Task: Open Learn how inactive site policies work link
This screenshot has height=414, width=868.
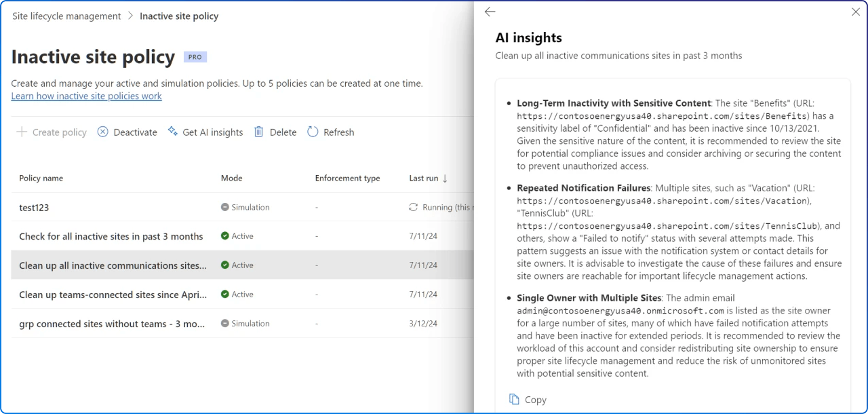Action: click(x=86, y=96)
